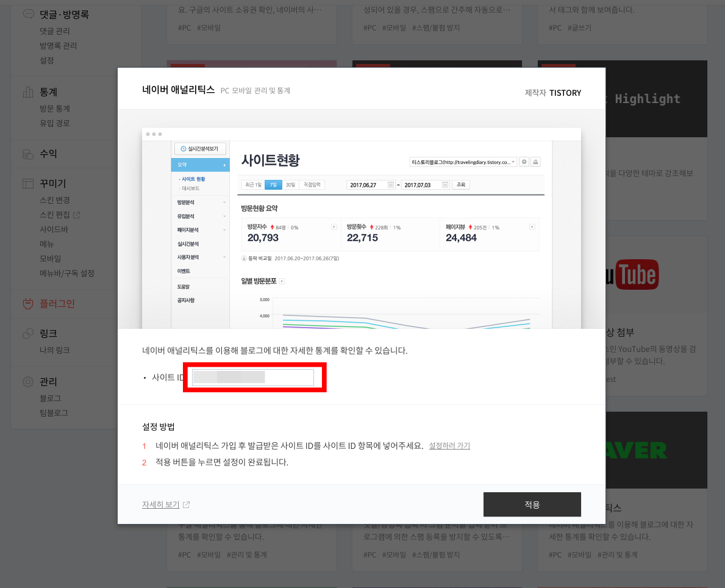725x588 pixels.
Task: Open 유입 경로 in the sidebar
Action: tap(54, 124)
